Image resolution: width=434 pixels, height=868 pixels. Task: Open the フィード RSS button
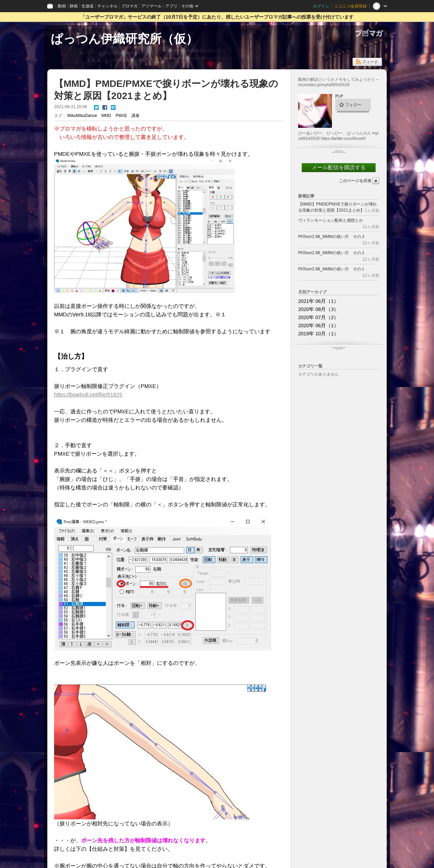click(367, 62)
